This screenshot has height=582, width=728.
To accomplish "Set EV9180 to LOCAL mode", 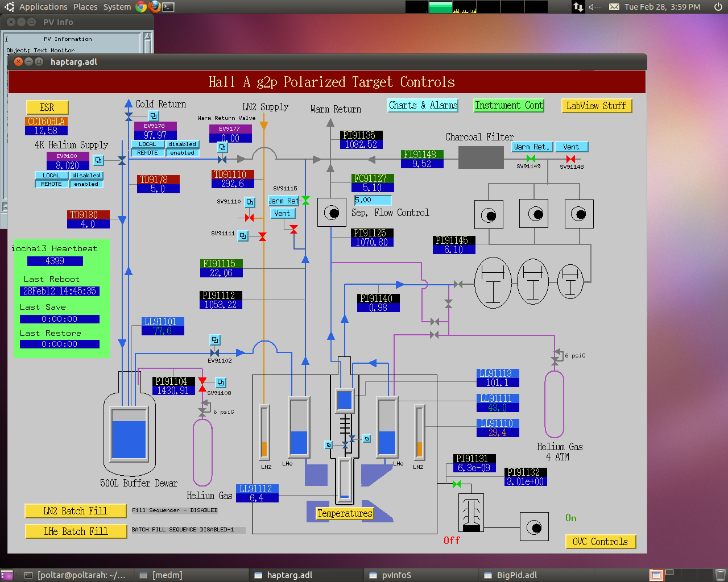I will click(x=51, y=176).
